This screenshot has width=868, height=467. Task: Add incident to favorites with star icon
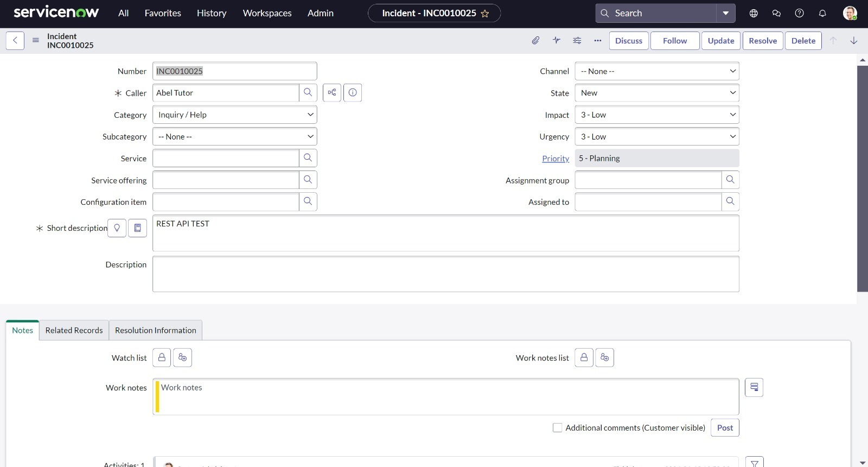(485, 14)
